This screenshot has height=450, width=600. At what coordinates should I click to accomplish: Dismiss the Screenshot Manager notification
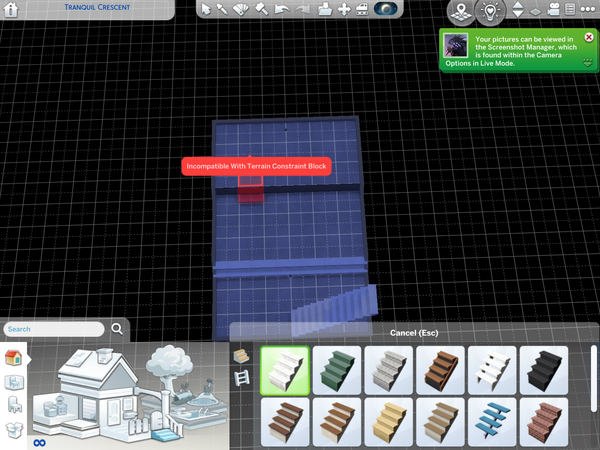(x=589, y=37)
